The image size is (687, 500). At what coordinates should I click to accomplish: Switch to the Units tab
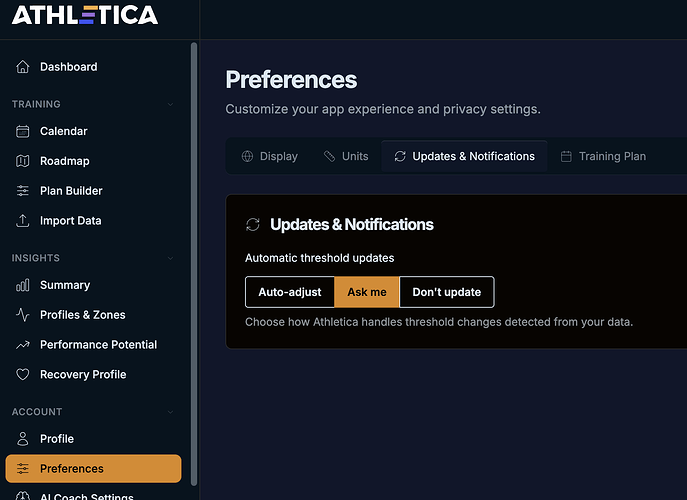pos(346,156)
